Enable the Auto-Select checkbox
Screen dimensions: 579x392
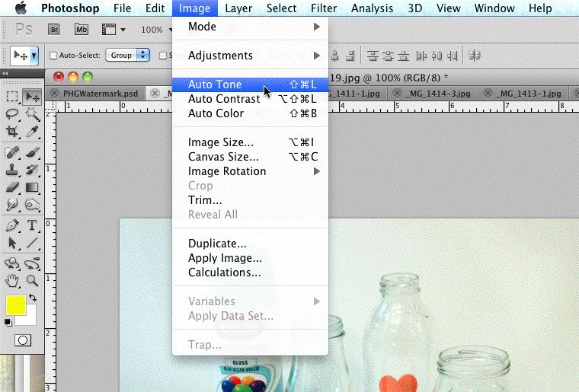(x=53, y=56)
